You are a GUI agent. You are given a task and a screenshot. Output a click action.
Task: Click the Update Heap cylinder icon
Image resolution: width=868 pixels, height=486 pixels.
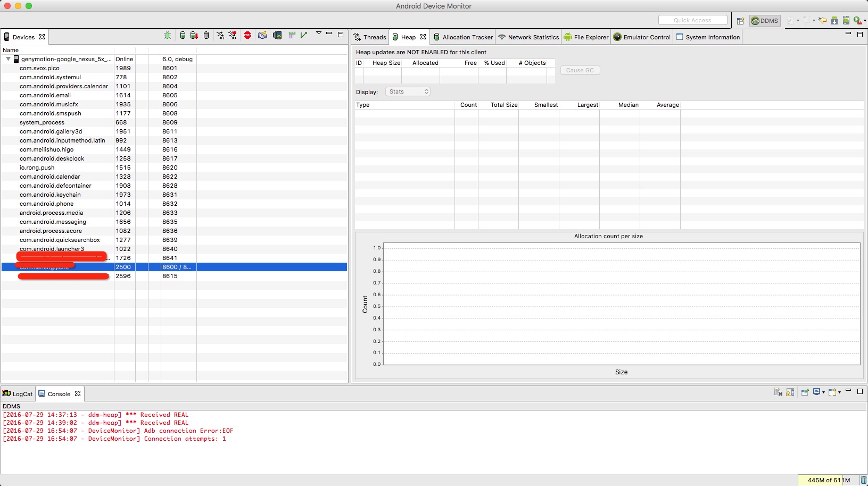click(183, 36)
